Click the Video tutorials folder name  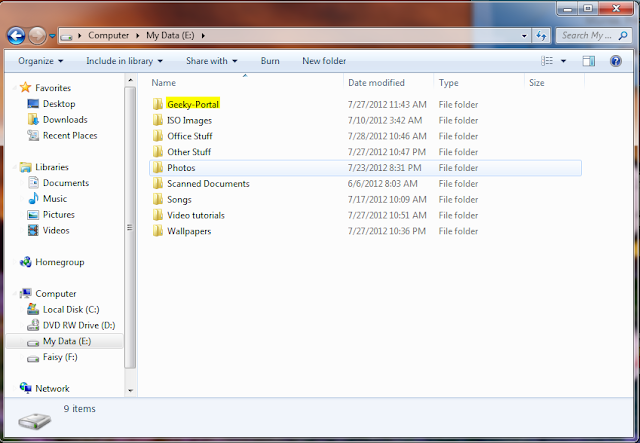coord(196,215)
